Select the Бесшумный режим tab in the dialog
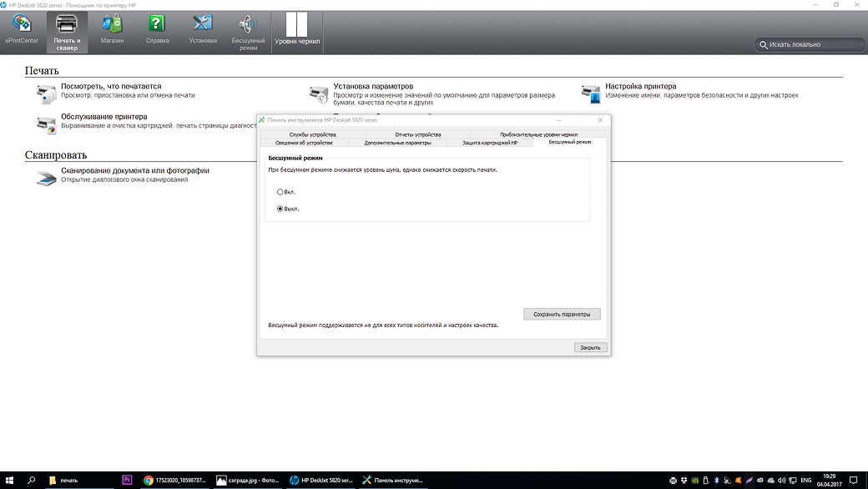Viewport: 868px width, 489px height. (x=569, y=142)
